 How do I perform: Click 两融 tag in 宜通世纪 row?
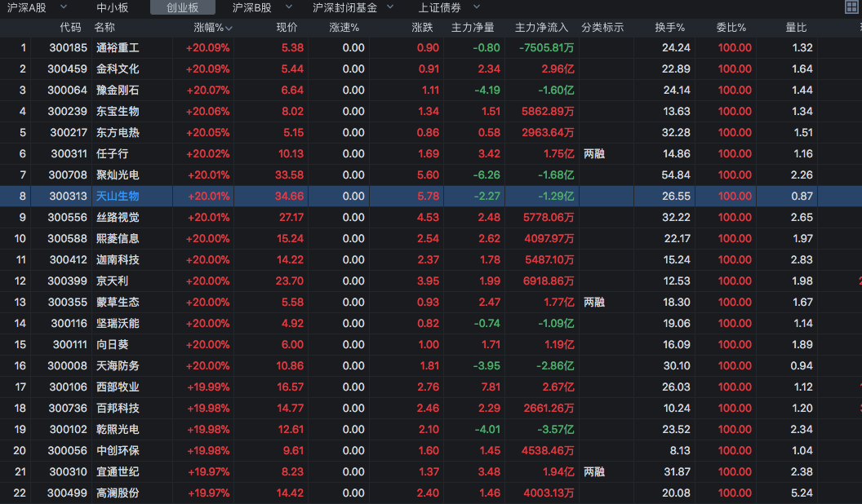click(594, 472)
